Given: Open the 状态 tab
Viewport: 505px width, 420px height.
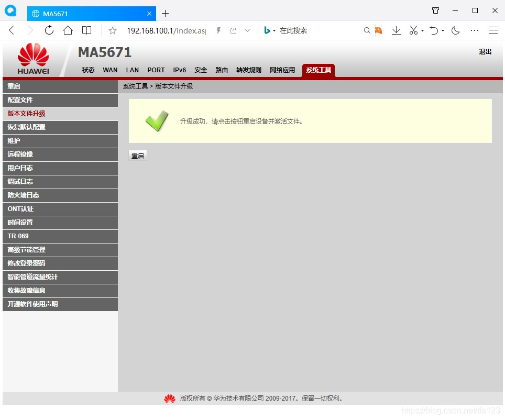Looking at the screenshot, I should click(88, 70).
